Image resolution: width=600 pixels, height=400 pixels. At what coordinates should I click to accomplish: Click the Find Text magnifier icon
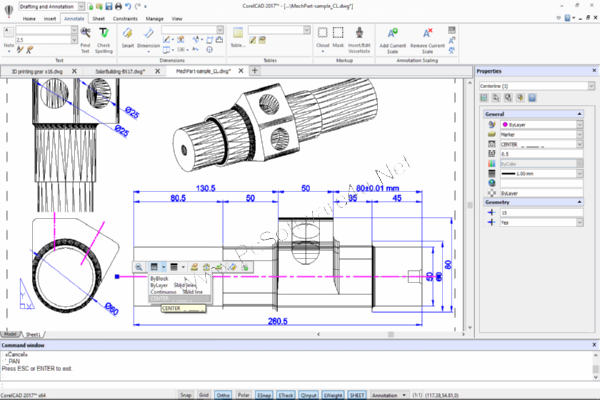point(85,33)
